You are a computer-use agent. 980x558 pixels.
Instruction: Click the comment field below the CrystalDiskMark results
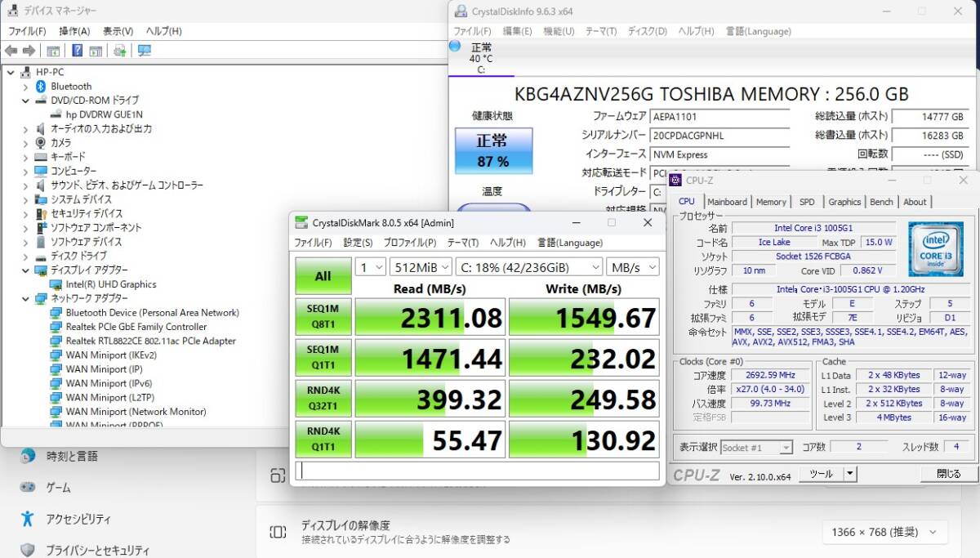tap(477, 471)
